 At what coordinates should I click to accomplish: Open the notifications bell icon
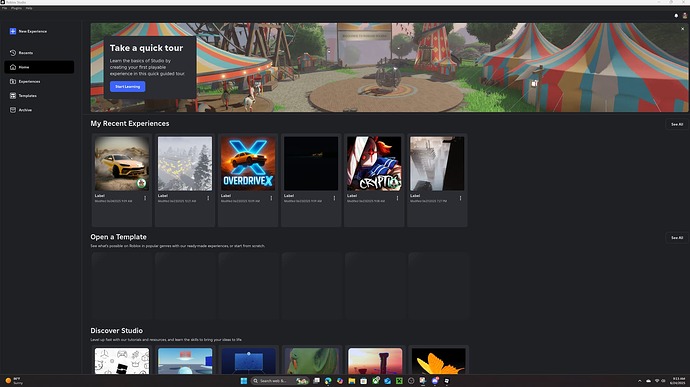pos(676,16)
